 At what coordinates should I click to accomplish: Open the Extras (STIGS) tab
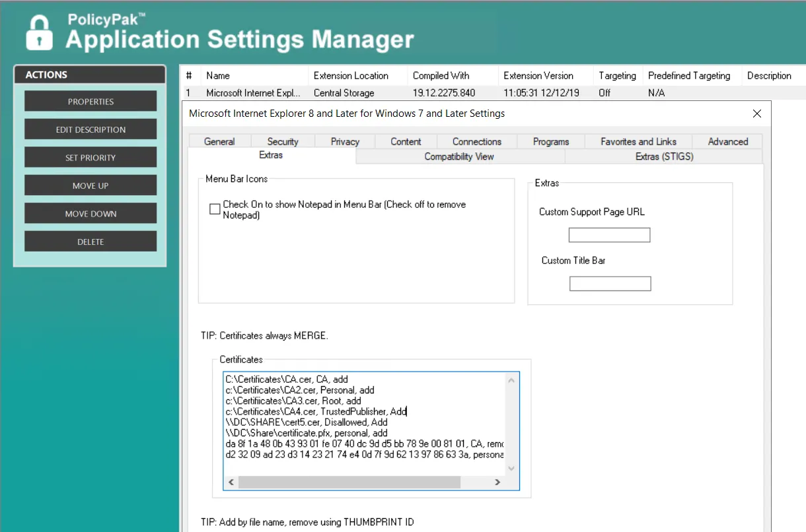pos(664,156)
